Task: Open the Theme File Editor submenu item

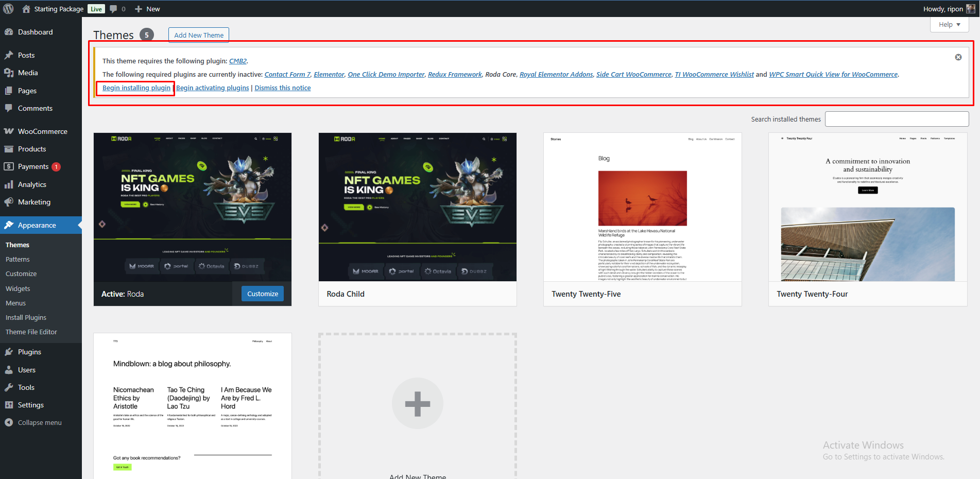Action: point(31,332)
